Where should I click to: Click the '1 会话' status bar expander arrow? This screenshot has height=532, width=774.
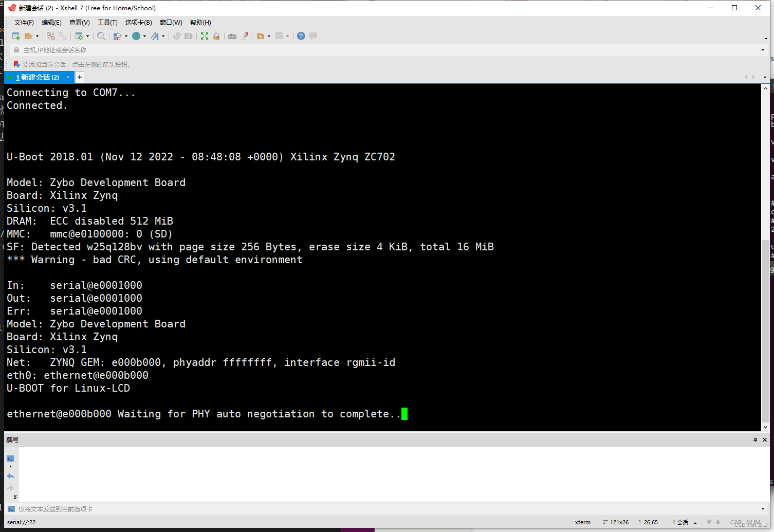[x=695, y=523]
